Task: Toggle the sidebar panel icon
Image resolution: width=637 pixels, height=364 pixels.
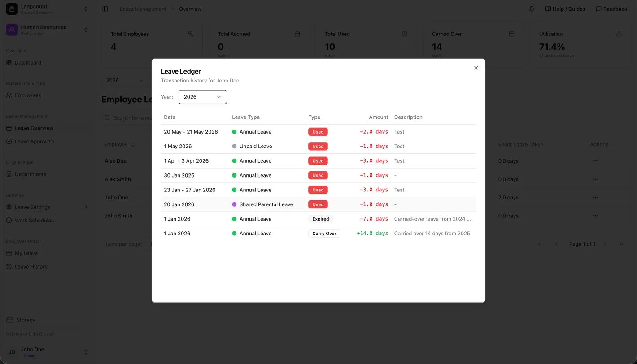Action: point(105,9)
